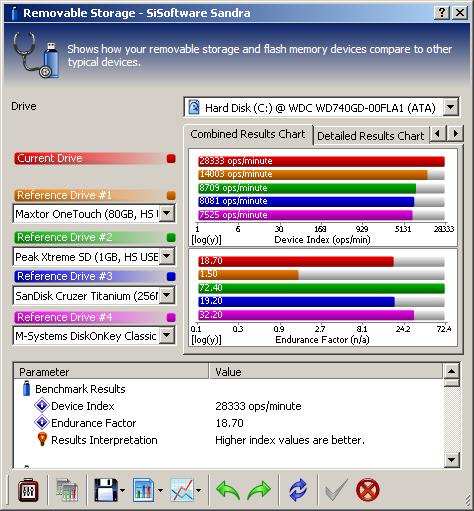
Task: Click the 32.20 magenta endurance bar
Action: [306, 315]
